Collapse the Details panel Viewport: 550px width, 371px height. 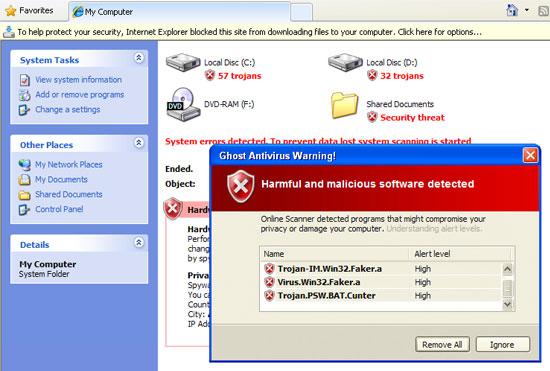(139, 242)
